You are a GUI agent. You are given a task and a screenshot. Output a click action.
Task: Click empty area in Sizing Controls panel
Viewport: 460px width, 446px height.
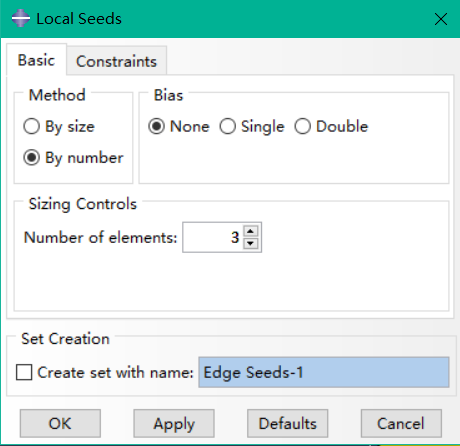(x=231, y=282)
